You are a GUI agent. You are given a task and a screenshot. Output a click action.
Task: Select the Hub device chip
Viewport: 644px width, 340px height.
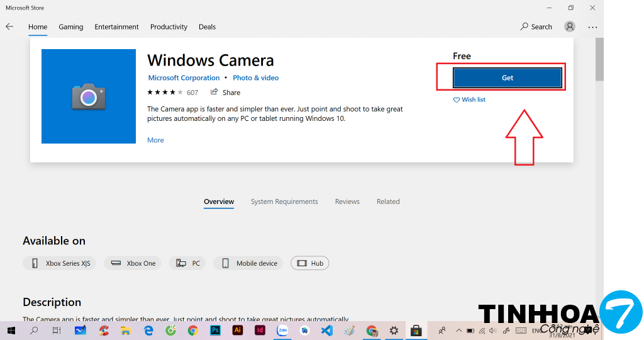tap(310, 263)
